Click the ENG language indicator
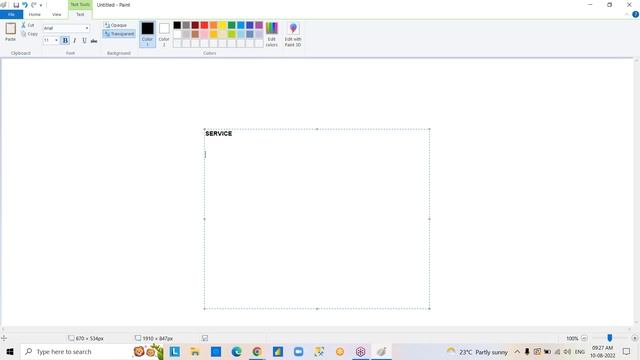Viewport: 640px width, 360px height. 580,351
